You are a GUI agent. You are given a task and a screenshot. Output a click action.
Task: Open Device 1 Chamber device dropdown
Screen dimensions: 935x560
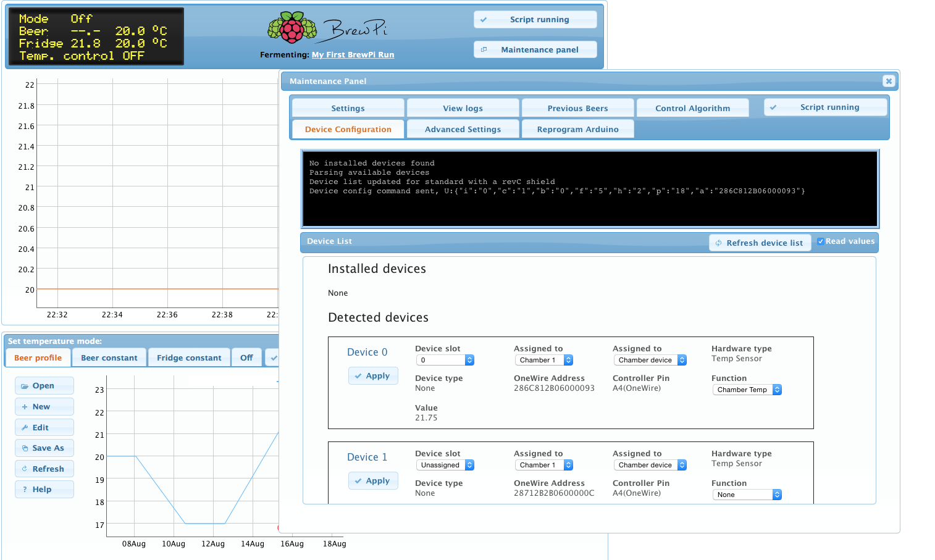click(x=650, y=465)
